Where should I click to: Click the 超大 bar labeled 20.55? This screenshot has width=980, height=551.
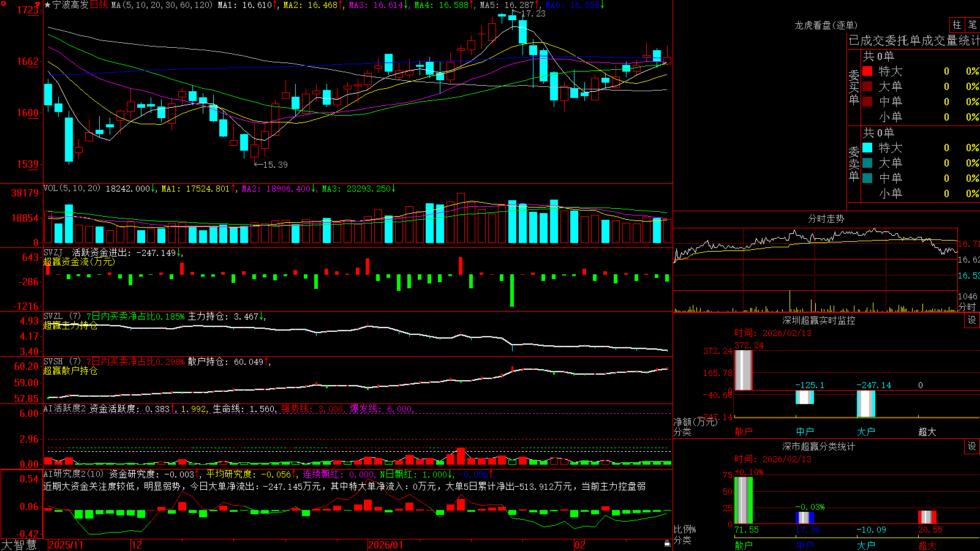[x=927, y=517]
